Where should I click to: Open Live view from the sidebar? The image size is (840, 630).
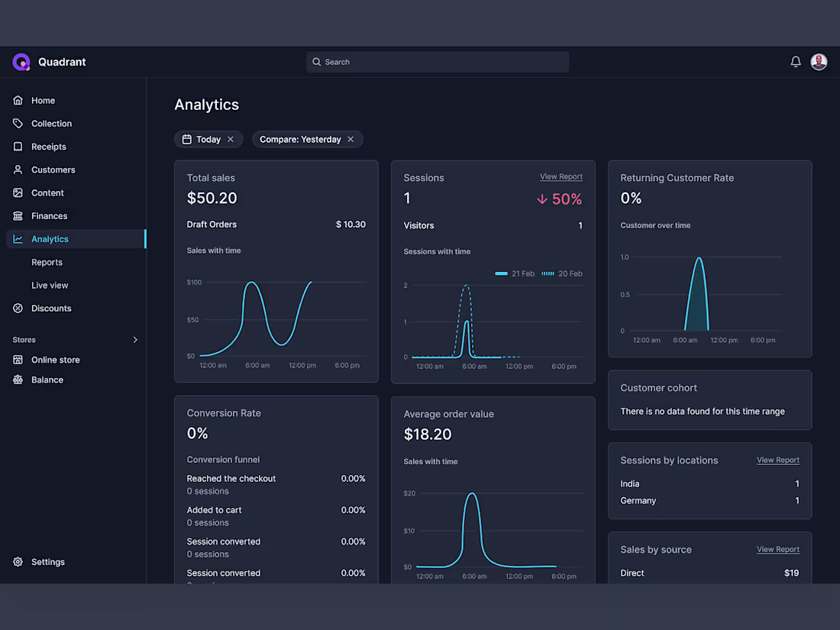click(x=49, y=285)
